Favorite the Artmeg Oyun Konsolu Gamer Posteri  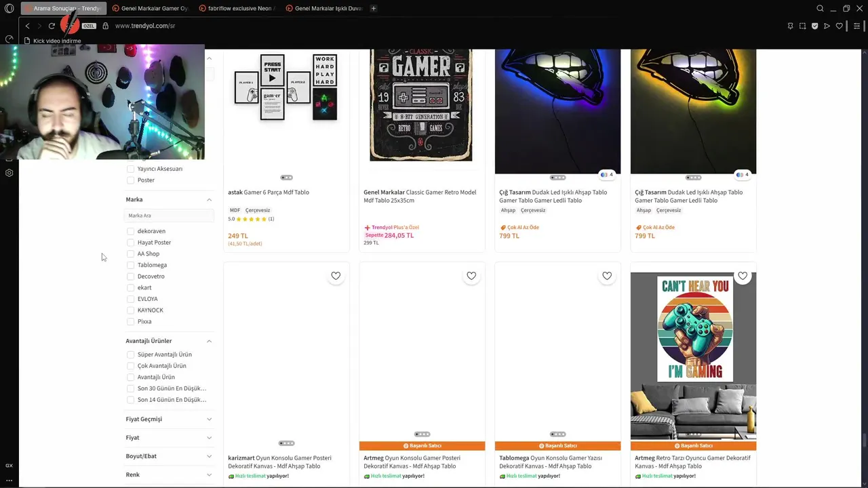(x=471, y=276)
